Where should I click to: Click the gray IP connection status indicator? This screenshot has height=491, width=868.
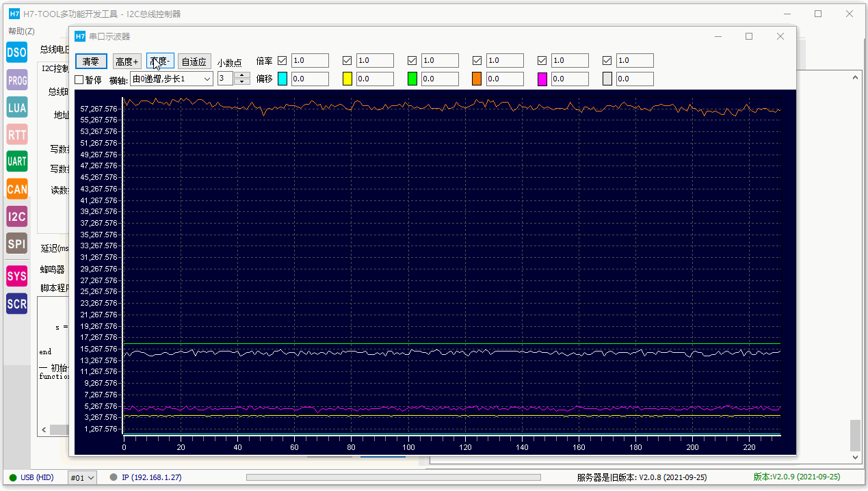(x=114, y=477)
